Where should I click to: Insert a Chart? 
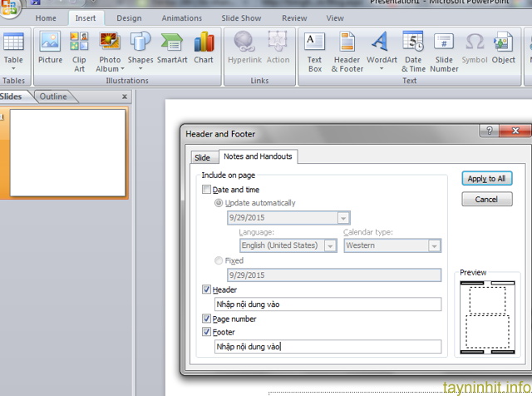[204, 48]
